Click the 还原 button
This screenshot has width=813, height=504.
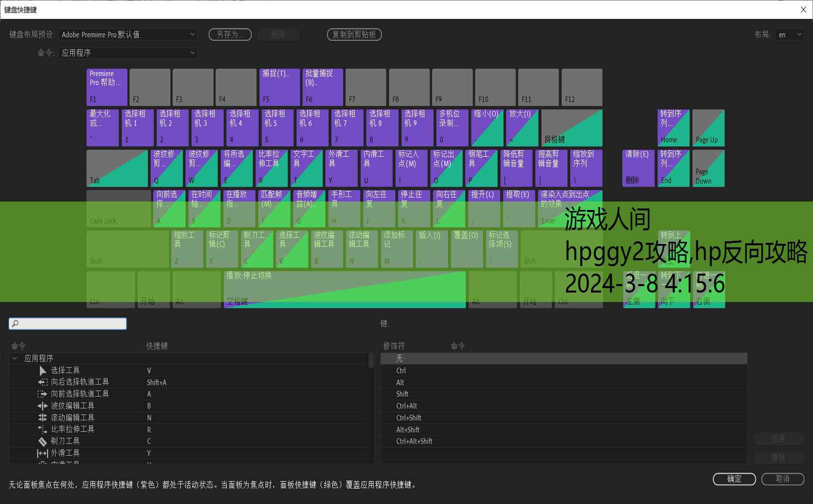pos(778,438)
